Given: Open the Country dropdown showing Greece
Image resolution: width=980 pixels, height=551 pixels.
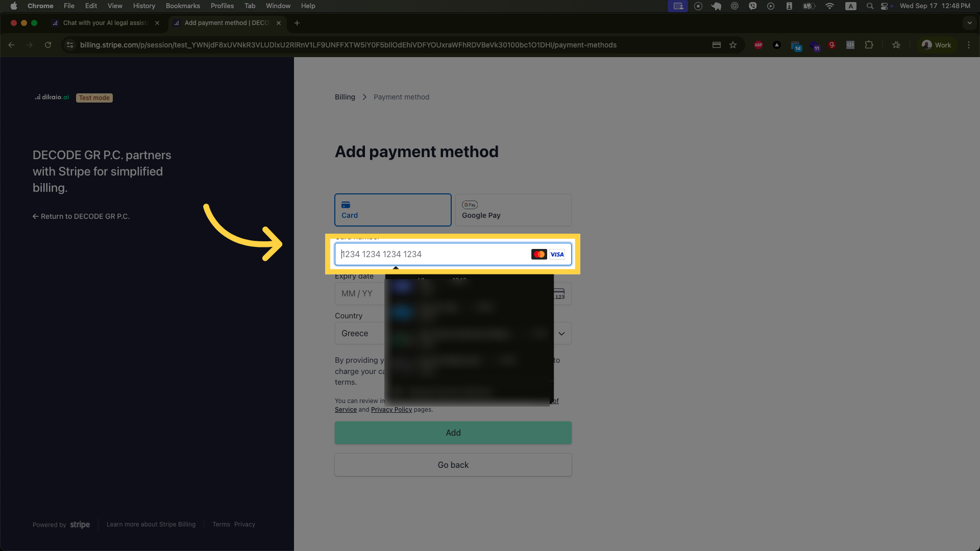Looking at the screenshot, I should [453, 333].
